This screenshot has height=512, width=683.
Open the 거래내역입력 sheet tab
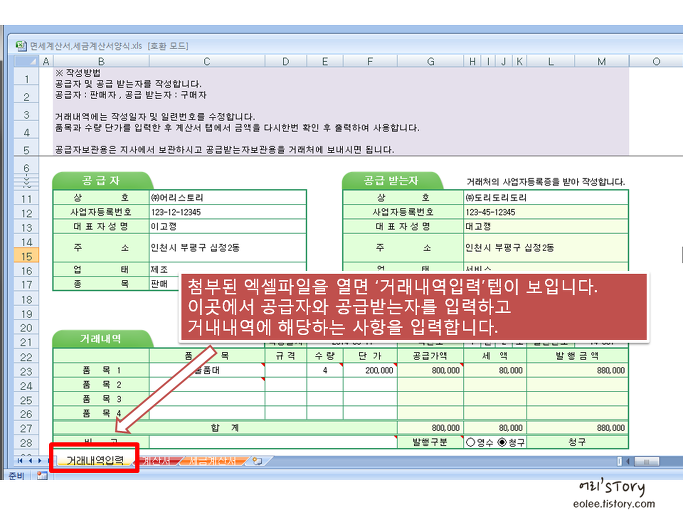click(95, 460)
